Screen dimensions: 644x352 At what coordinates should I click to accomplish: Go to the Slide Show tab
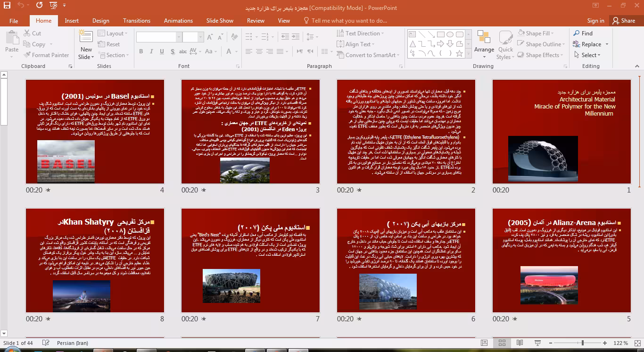coord(220,21)
